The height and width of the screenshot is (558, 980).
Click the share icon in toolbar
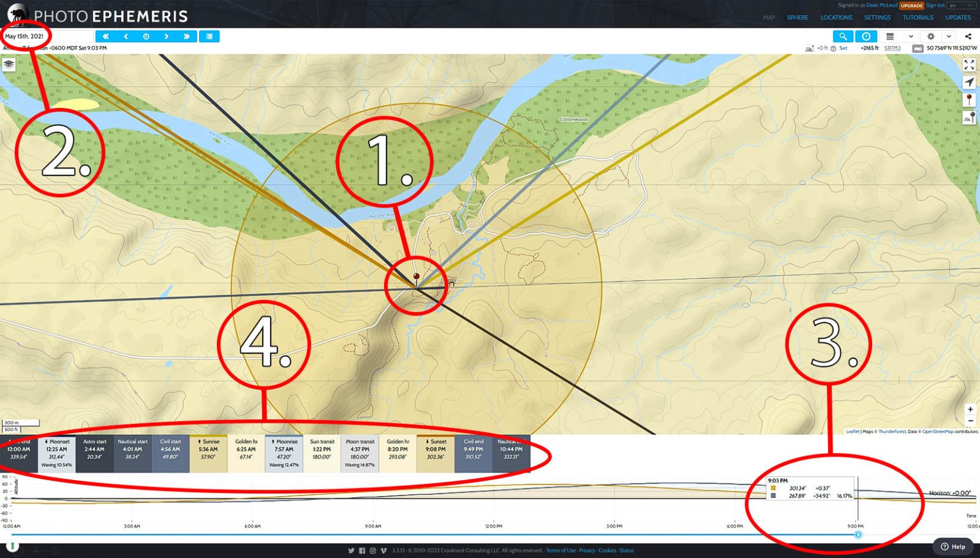tap(968, 36)
